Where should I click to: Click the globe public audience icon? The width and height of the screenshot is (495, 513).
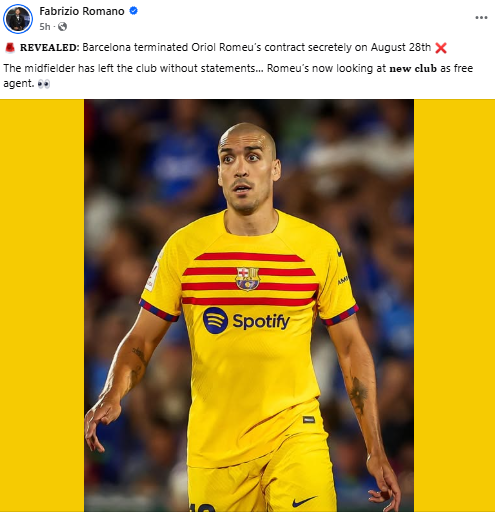click(x=62, y=26)
